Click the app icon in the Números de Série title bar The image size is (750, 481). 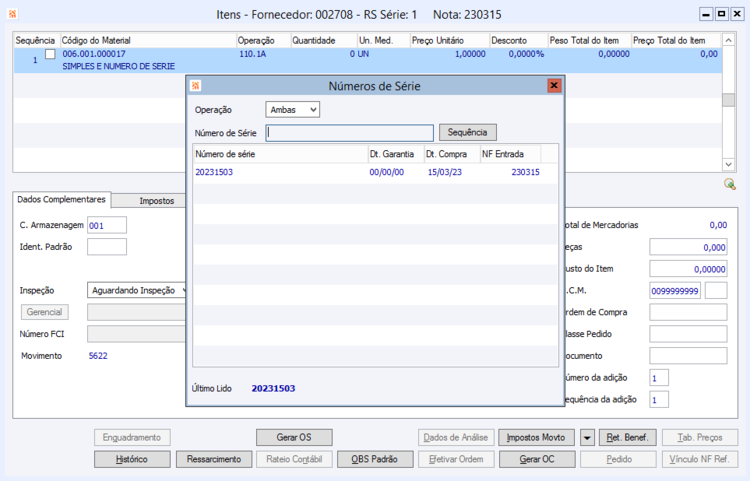point(196,86)
